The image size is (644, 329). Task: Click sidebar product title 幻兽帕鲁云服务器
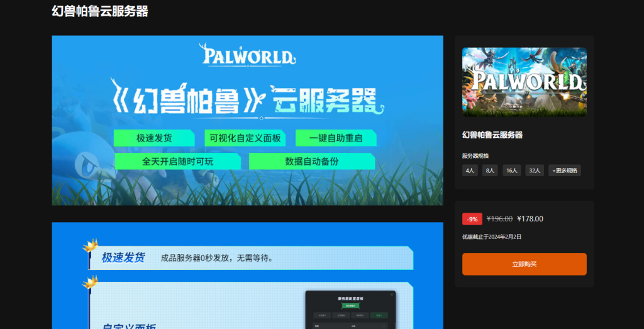coord(492,135)
